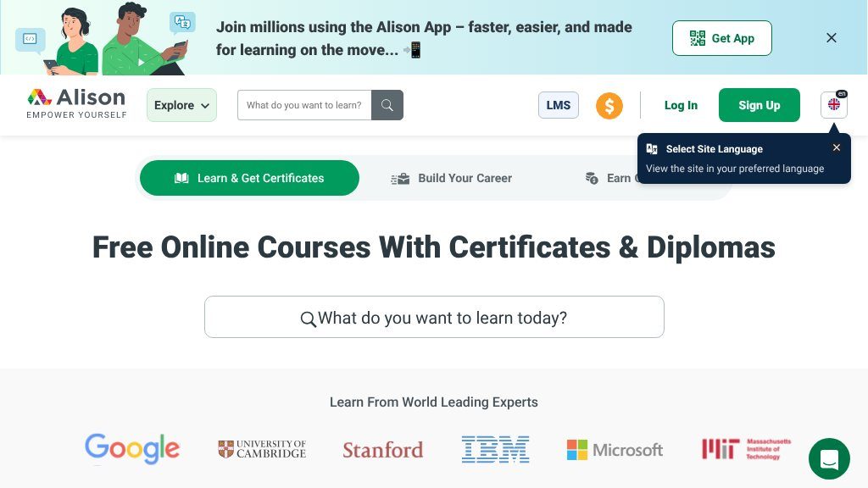Click the University of Cambridge logo
Image resolution: width=868 pixels, height=488 pixels.
coord(262,449)
